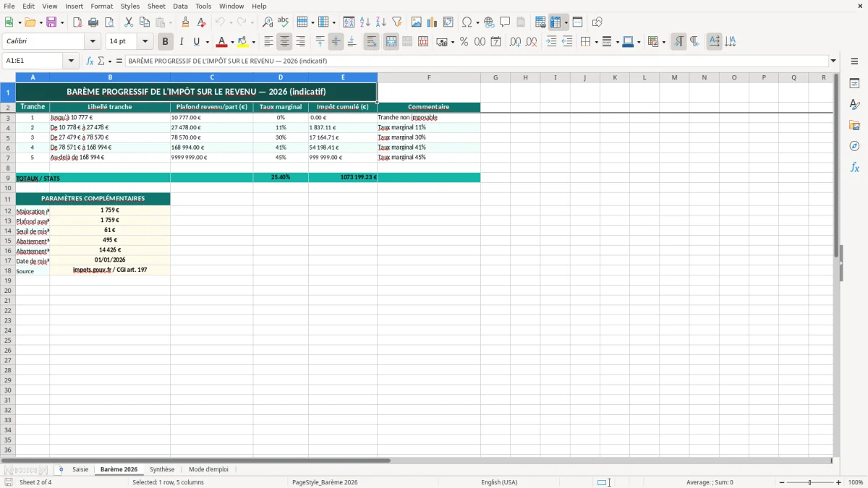Open the Data menu
This screenshot has height=488, width=868.
180,6
